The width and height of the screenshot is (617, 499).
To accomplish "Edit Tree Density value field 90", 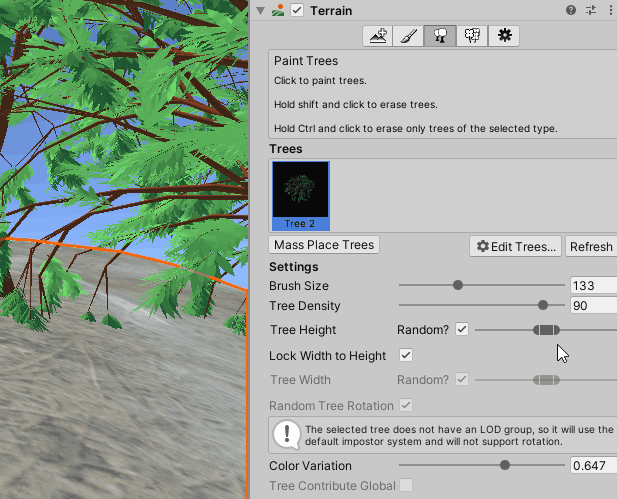I will click(593, 305).
